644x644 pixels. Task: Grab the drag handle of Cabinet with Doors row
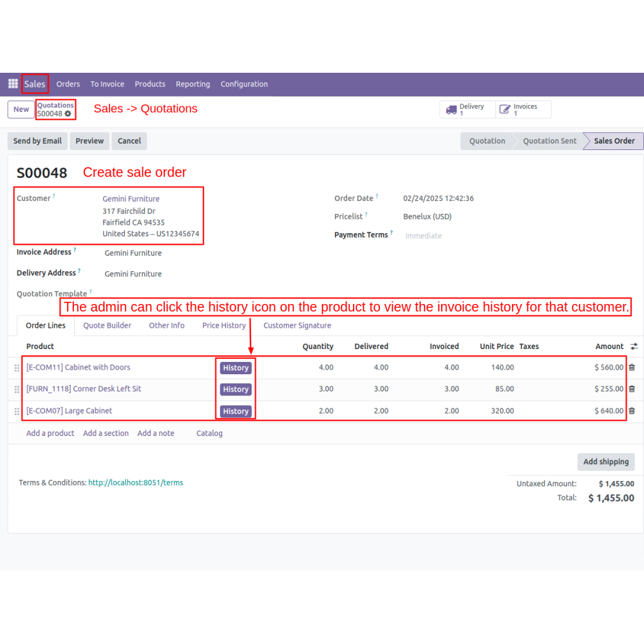(x=17, y=368)
